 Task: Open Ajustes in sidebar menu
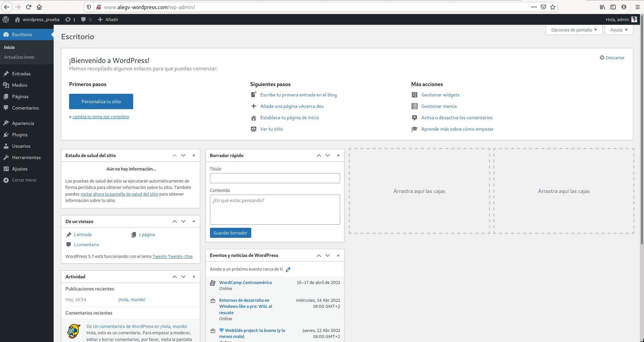tap(27, 169)
